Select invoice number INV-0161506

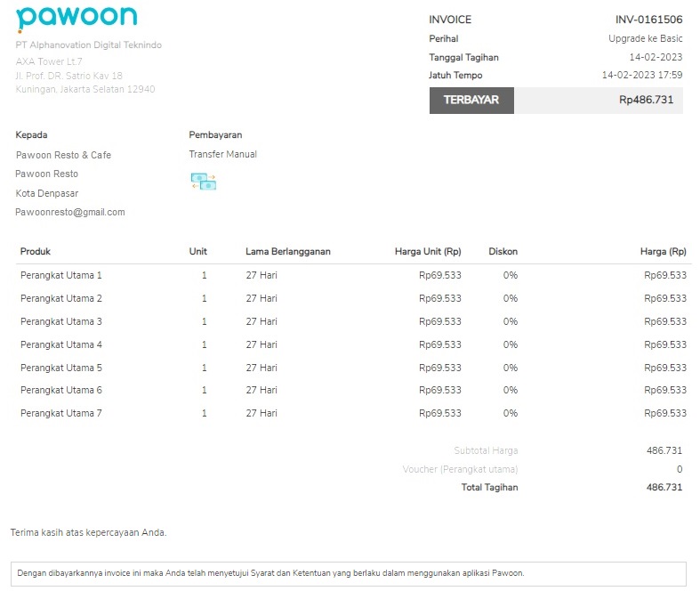648,20
